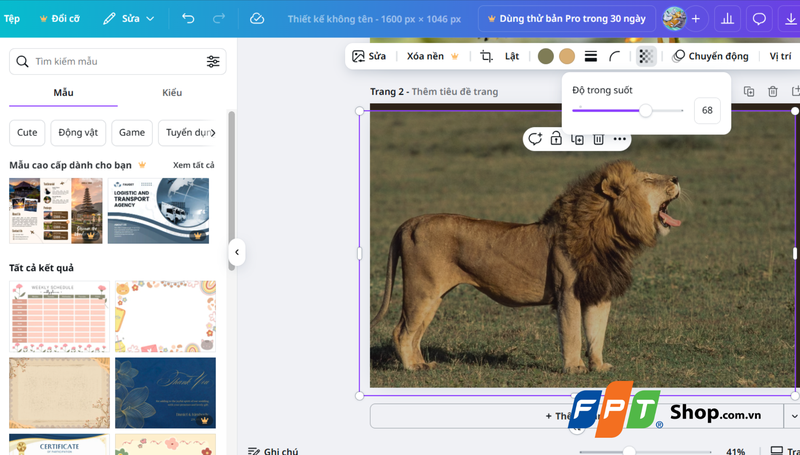The width and height of the screenshot is (800, 455).
Task: Select the crop tool icon
Action: [487, 56]
